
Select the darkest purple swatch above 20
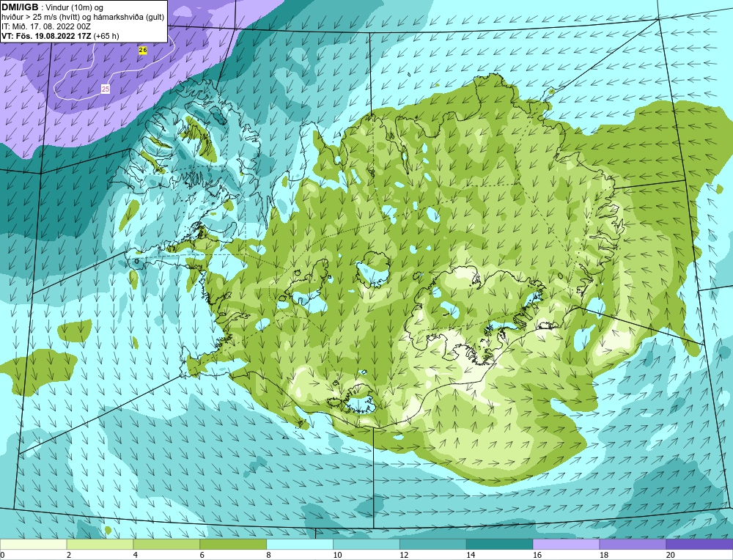coord(699,545)
